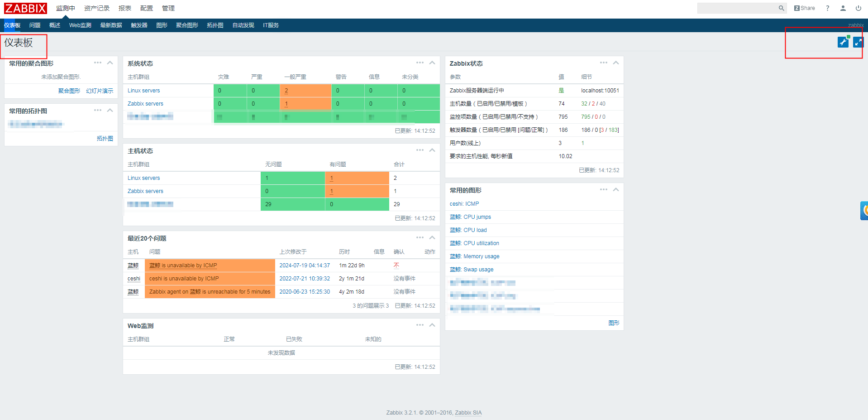Screen dimensions: 868x420
Task: Switch to the 最新数据 submenu tab
Action: coord(111,25)
